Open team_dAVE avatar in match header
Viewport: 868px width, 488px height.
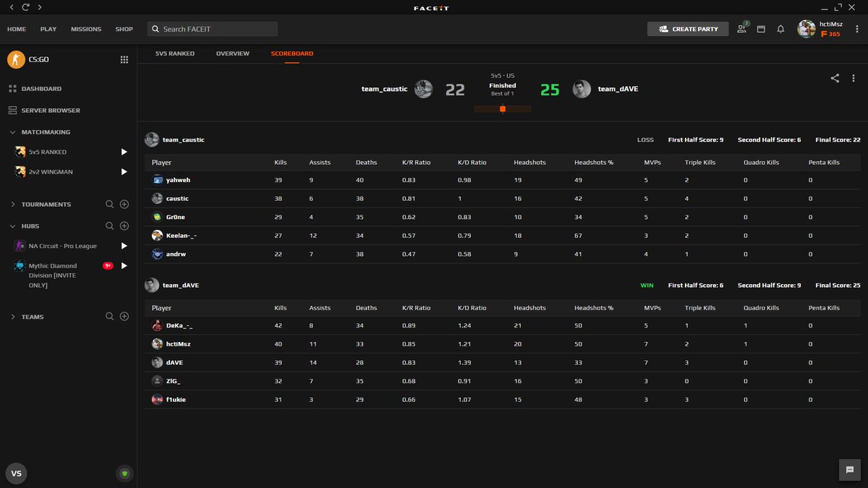582,89
